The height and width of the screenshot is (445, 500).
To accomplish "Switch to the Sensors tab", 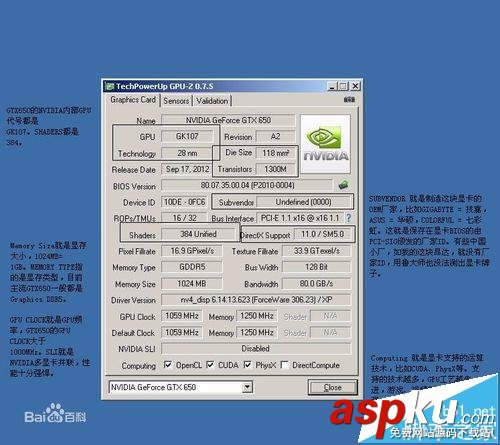I will click(x=176, y=101).
